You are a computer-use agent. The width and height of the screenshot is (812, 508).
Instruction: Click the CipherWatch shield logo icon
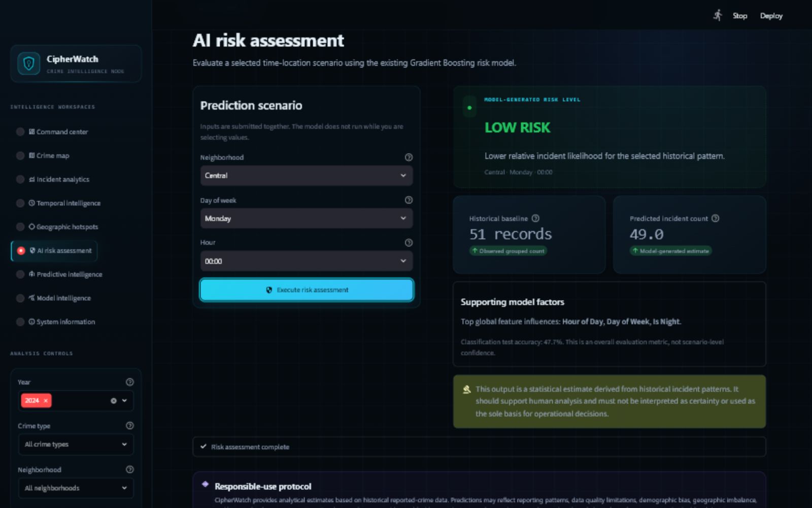(29, 63)
